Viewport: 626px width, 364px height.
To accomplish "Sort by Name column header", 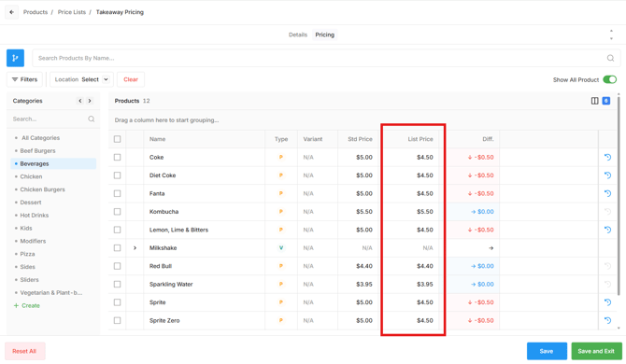I will tap(157, 139).
